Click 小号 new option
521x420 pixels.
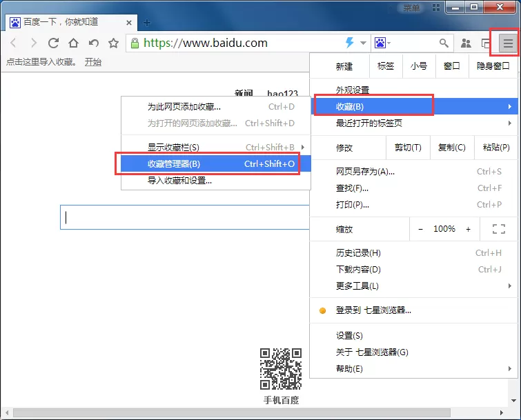[419, 66]
